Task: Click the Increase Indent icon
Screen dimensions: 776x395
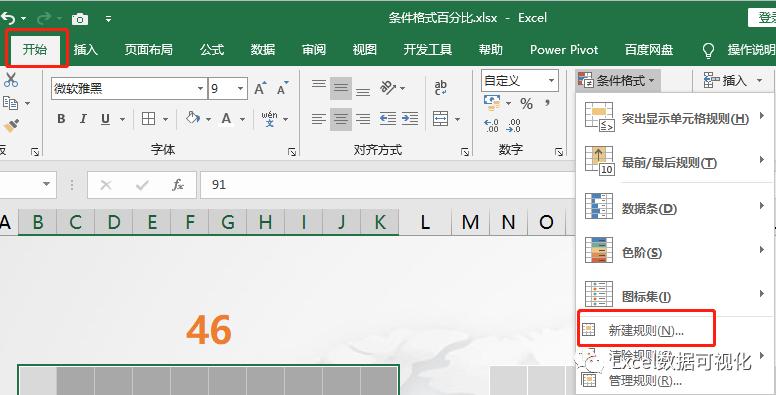Action: pyautogui.click(x=410, y=119)
